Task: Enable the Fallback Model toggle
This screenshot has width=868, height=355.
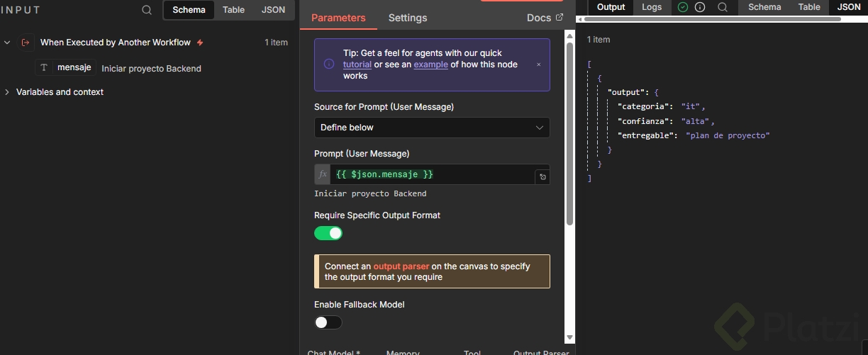Action: coord(328,322)
